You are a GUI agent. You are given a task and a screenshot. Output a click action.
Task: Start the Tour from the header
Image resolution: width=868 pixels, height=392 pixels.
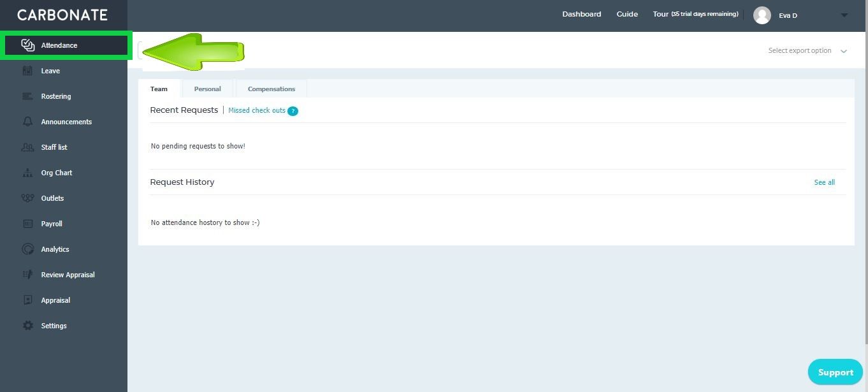point(661,14)
